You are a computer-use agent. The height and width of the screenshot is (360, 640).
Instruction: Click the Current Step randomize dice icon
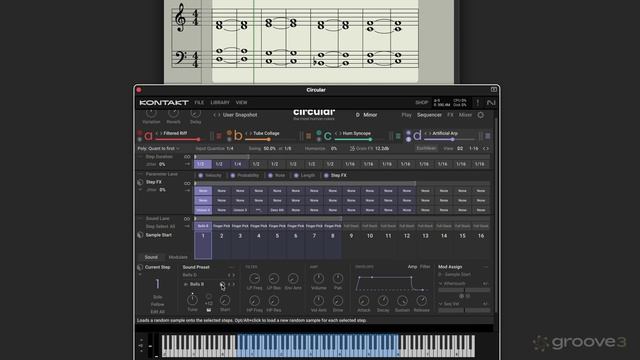[140, 267]
